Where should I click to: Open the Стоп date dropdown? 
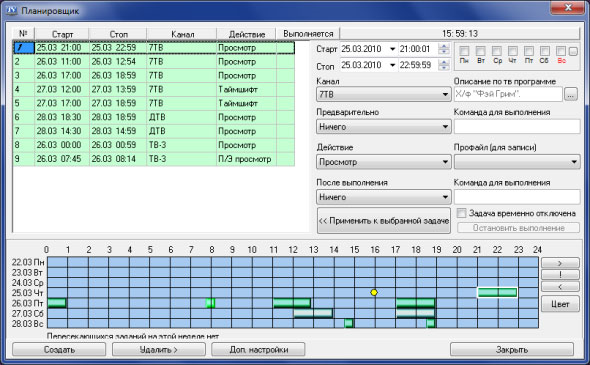[x=392, y=65]
